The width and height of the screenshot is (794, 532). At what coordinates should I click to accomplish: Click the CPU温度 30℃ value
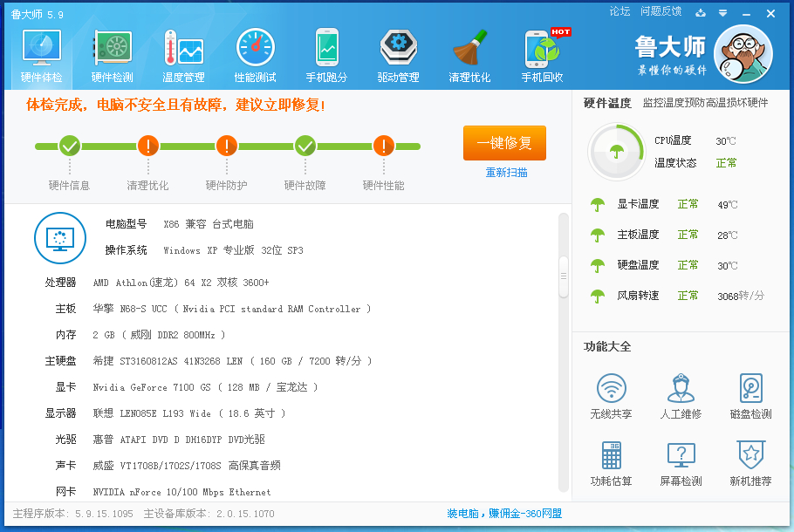click(726, 141)
